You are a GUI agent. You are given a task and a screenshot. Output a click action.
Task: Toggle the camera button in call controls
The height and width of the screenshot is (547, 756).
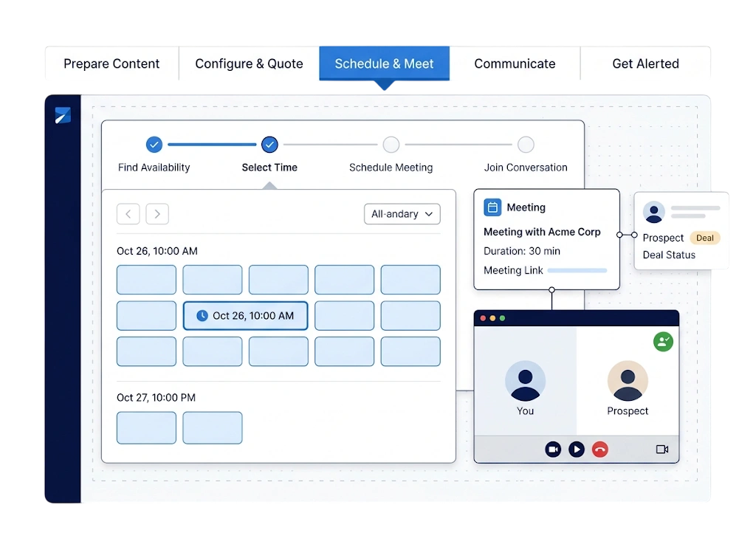553,449
